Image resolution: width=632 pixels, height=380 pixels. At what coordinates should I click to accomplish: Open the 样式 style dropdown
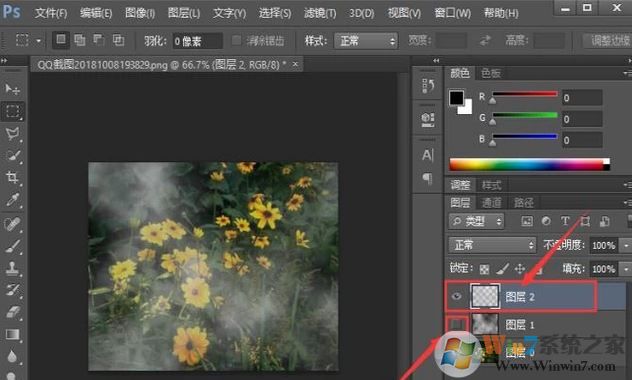[x=366, y=41]
